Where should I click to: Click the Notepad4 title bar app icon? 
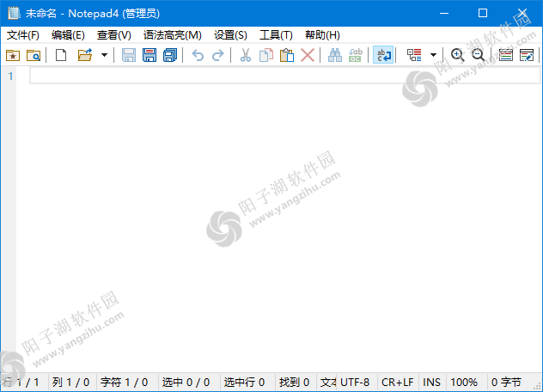[15, 13]
